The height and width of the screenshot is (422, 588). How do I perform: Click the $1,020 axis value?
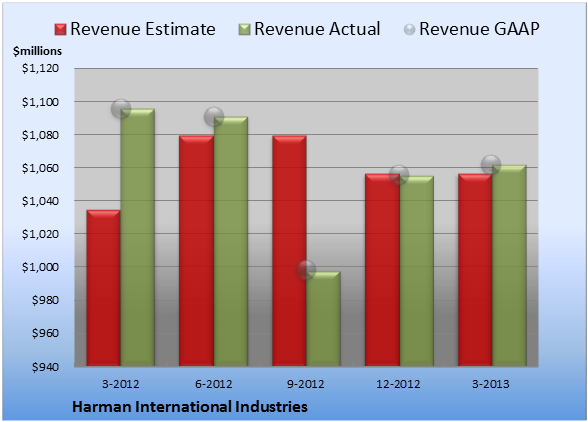[40, 234]
